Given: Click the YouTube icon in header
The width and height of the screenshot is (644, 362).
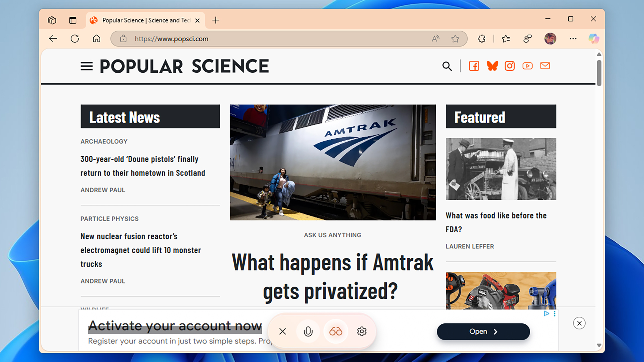Looking at the screenshot, I should tap(527, 66).
